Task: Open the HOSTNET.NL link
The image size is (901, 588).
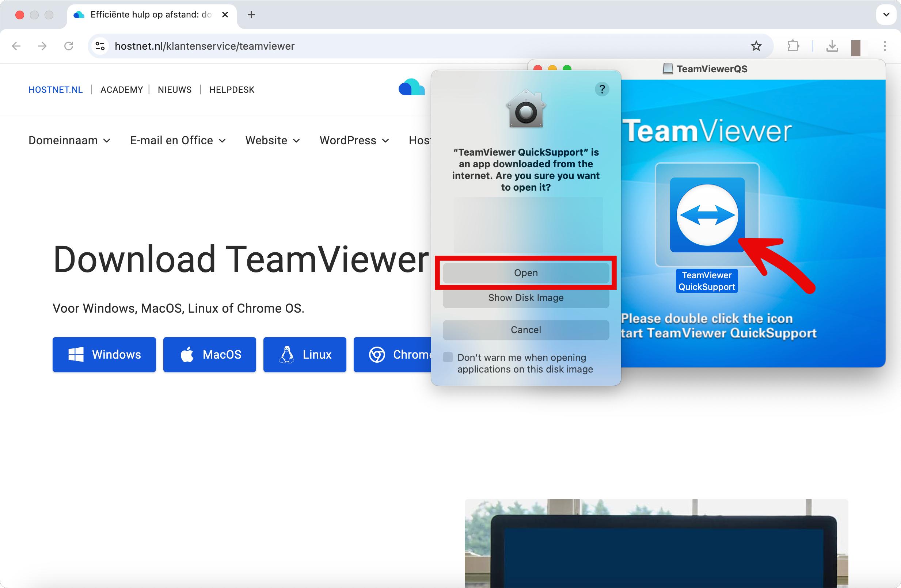Action: tap(56, 90)
